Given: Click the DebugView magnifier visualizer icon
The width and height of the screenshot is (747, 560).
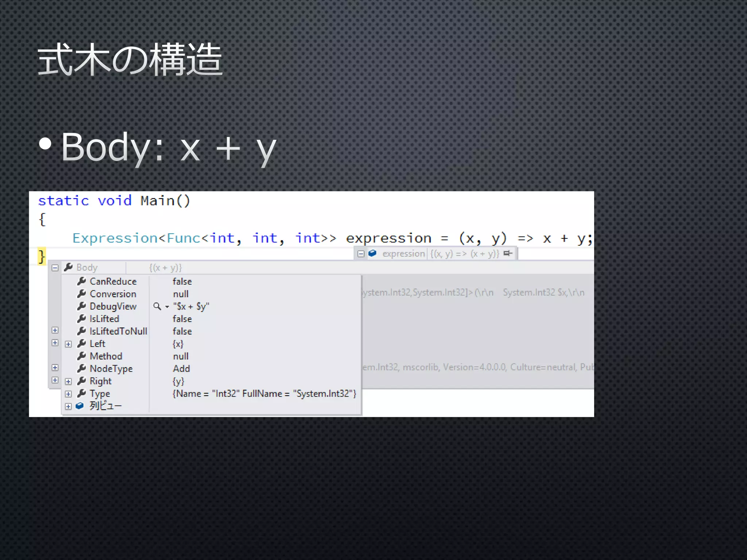Looking at the screenshot, I should [157, 306].
